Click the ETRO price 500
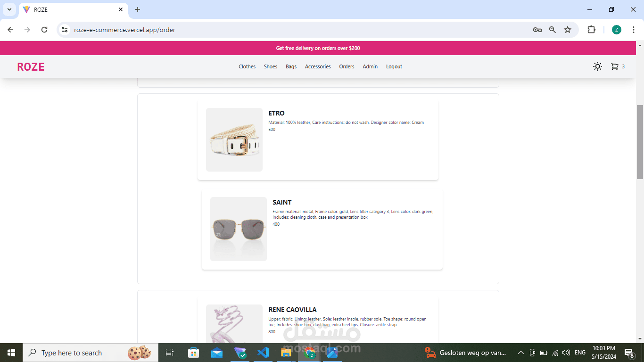 pyautogui.click(x=272, y=130)
